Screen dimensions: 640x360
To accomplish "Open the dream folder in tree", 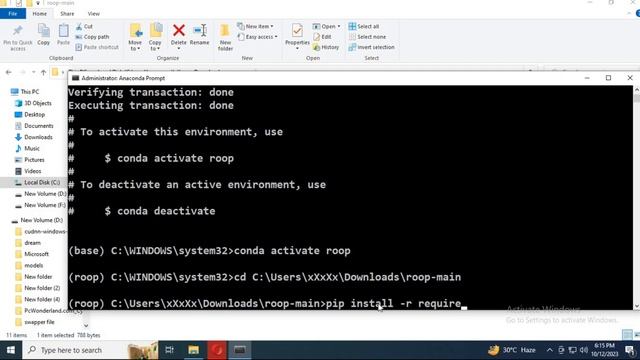I will [x=28, y=243].
